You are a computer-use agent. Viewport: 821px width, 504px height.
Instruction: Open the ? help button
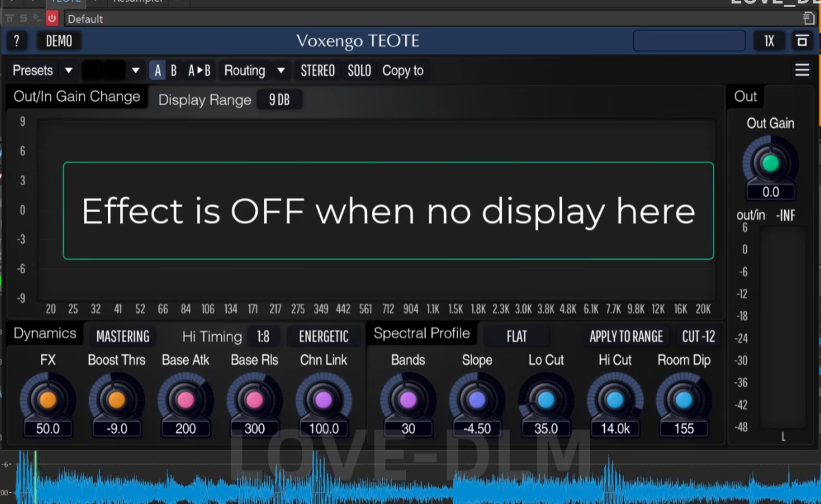click(17, 41)
